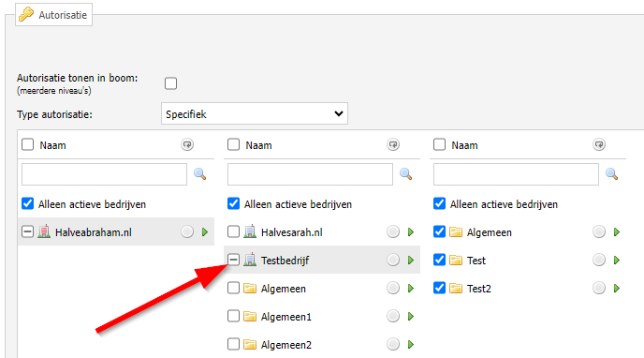Screen dimensions: 644x358
Task: Click the round button on Algemeen1 row
Action: coord(393,316)
